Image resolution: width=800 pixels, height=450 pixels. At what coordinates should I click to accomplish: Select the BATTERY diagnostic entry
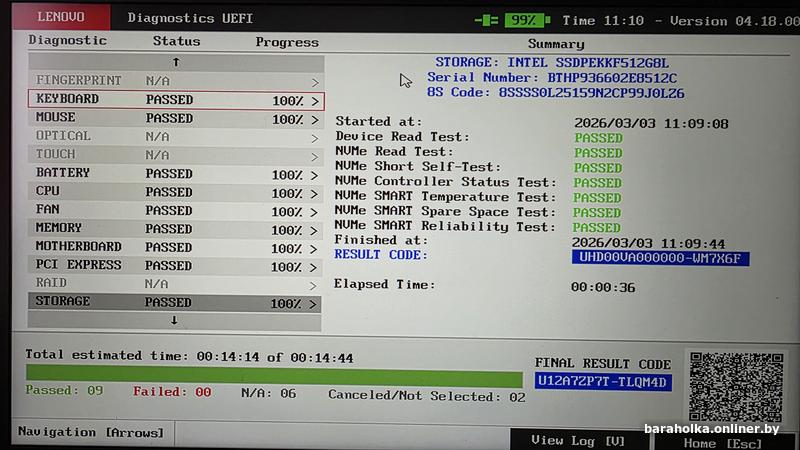[x=176, y=173]
